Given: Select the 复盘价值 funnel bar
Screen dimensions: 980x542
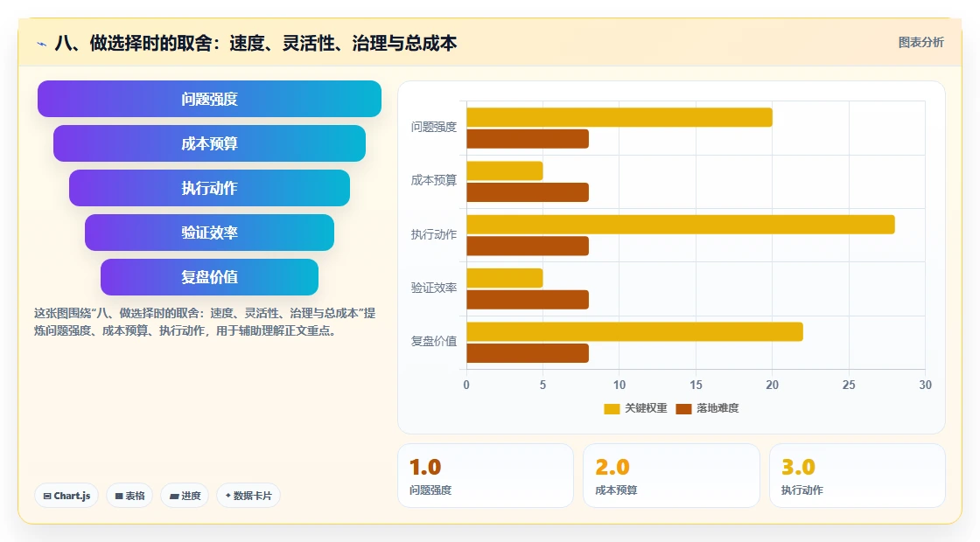Looking at the screenshot, I should pyautogui.click(x=209, y=276).
